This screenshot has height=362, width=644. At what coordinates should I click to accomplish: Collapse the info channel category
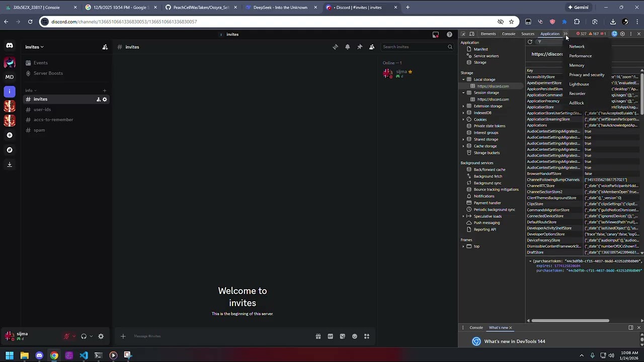(x=31, y=90)
